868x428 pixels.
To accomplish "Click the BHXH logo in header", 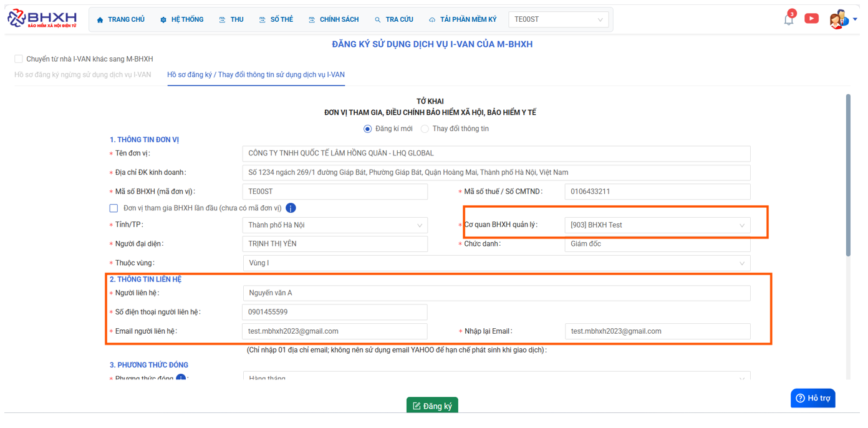I will pos(42,19).
